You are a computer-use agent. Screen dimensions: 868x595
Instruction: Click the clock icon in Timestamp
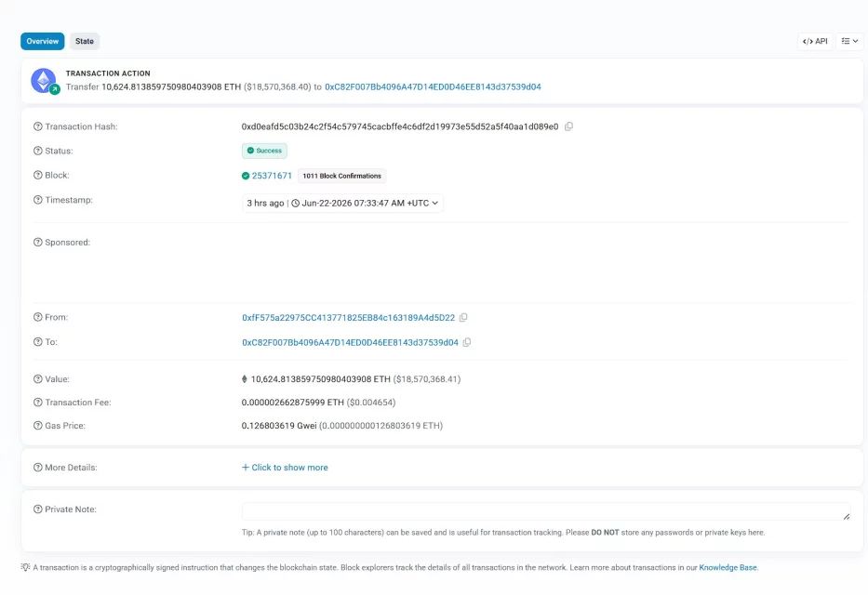tap(296, 203)
